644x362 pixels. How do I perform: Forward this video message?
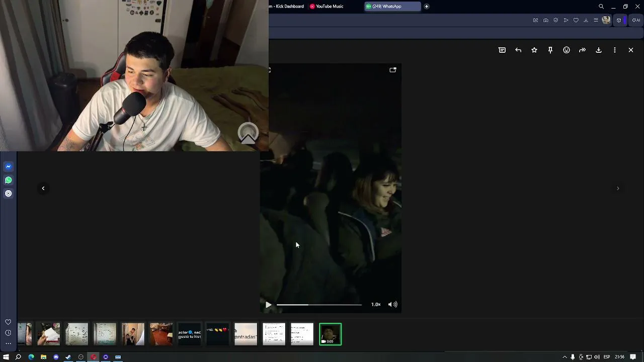pyautogui.click(x=583, y=50)
